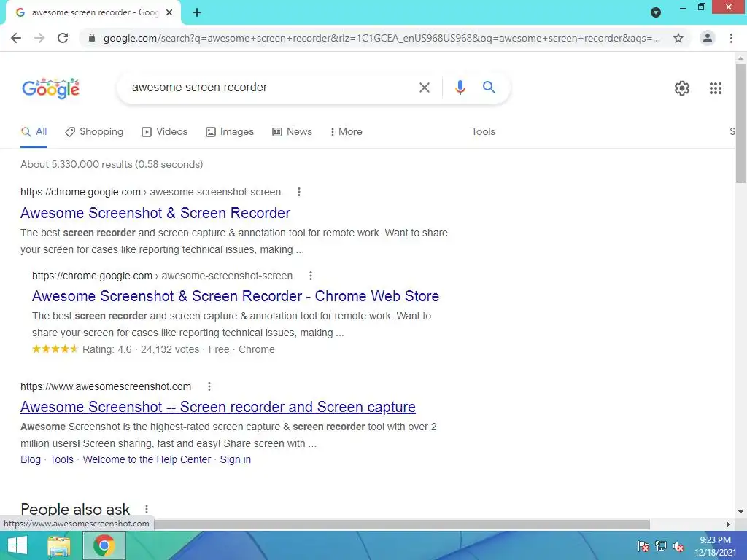The width and height of the screenshot is (747, 560).
Task: Click the horizontal scrollbar thumb
Action: [x=402, y=524]
